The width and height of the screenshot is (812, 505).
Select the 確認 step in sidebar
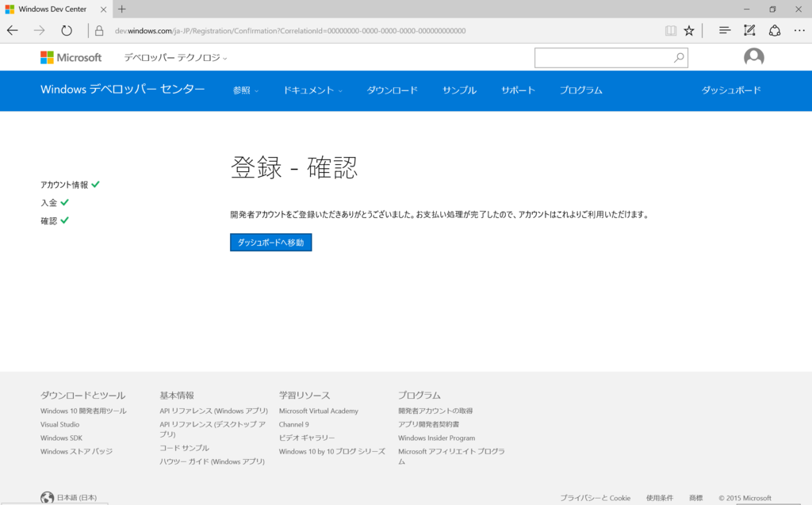tap(48, 221)
